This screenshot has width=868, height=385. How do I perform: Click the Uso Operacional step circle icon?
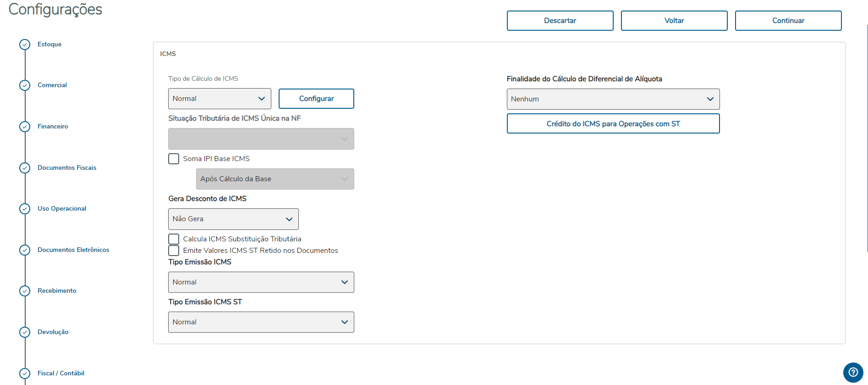(x=25, y=209)
